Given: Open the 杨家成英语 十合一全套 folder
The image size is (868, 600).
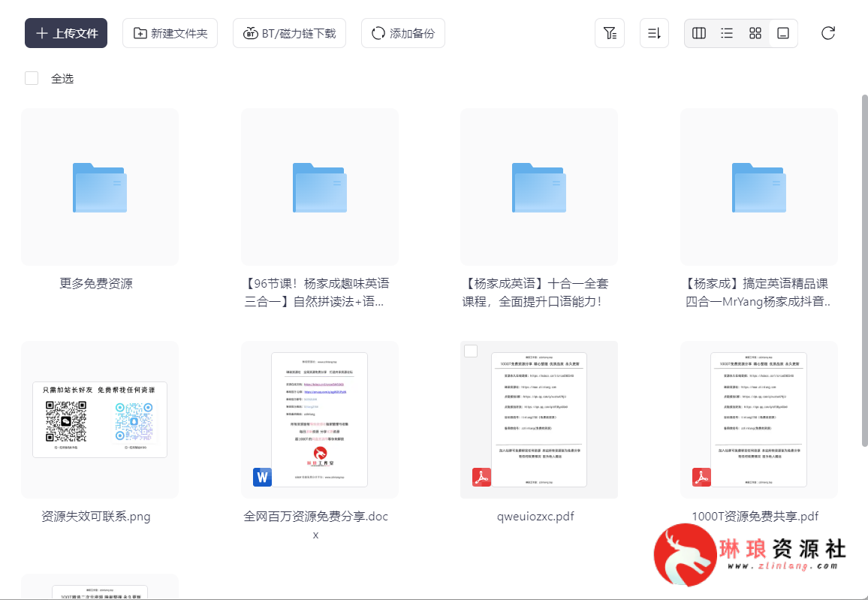Looking at the screenshot, I should coord(538,187).
